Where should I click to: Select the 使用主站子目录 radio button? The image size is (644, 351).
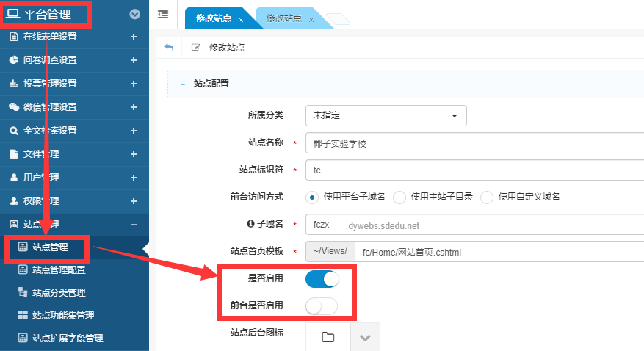[x=399, y=197]
